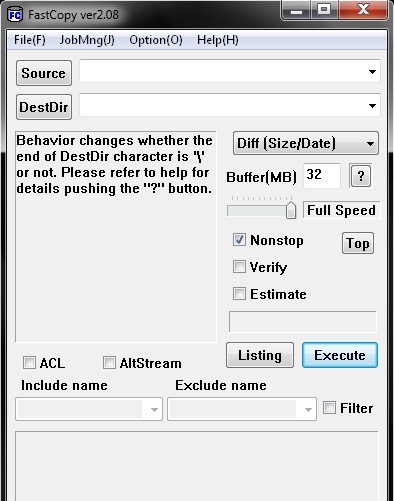Check the ACL option
Image resolution: width=394 pixels, height=501 pixels.
pos(29,362)
